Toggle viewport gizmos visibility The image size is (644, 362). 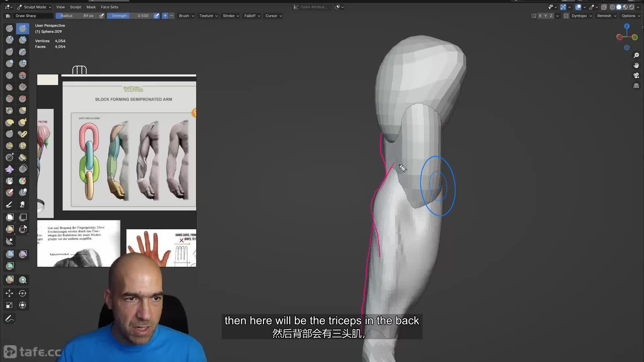(x=563, y=7)
